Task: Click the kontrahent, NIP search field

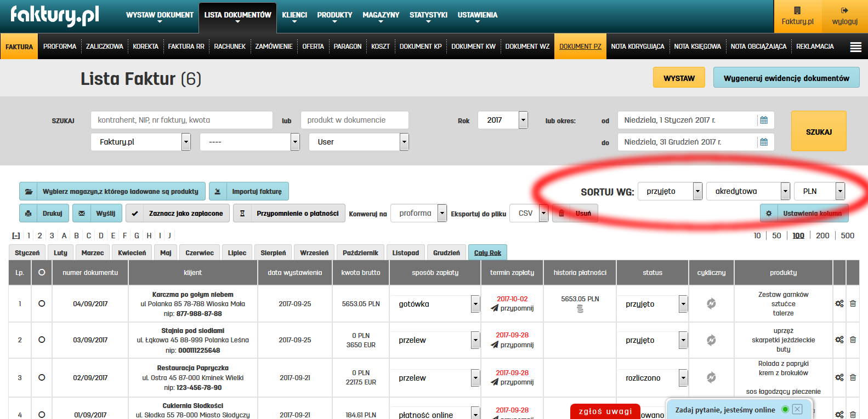Action: (181, 120)
